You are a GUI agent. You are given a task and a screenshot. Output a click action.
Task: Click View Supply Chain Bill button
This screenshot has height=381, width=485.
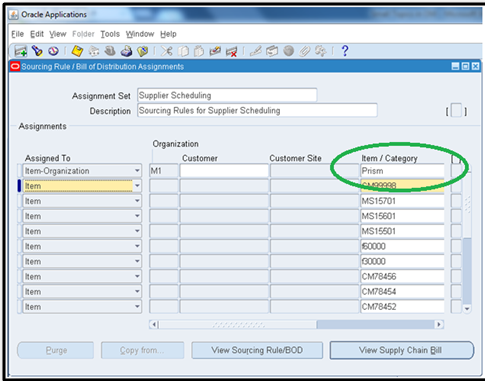point(401,350)
